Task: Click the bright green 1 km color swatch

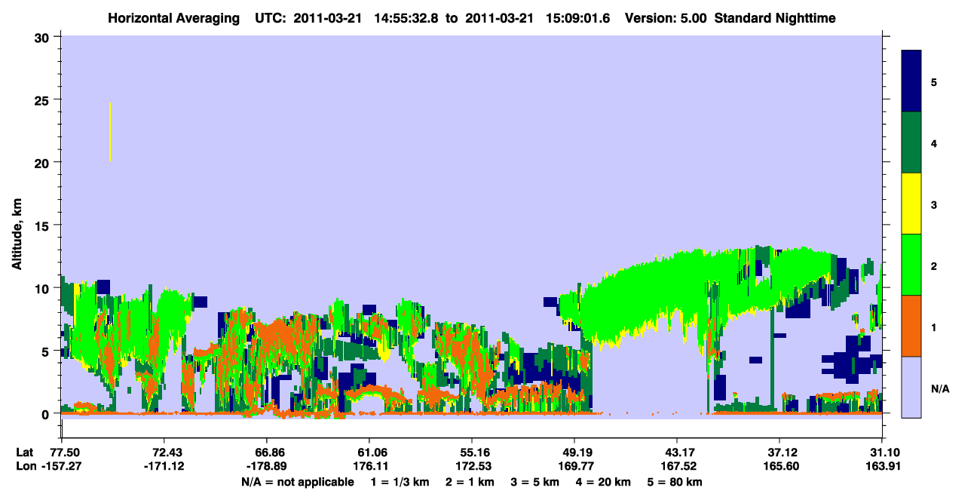Action: click(x=911, y=265)
